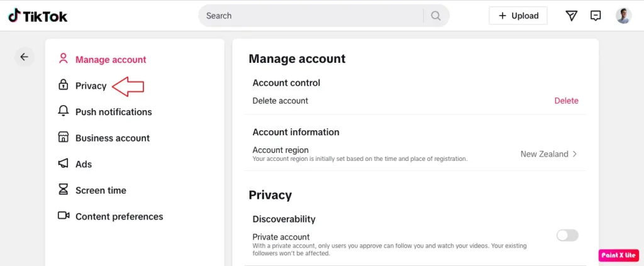Click the TikTok logo
This screenshot has height=266, width=644.
click(38, 16)
